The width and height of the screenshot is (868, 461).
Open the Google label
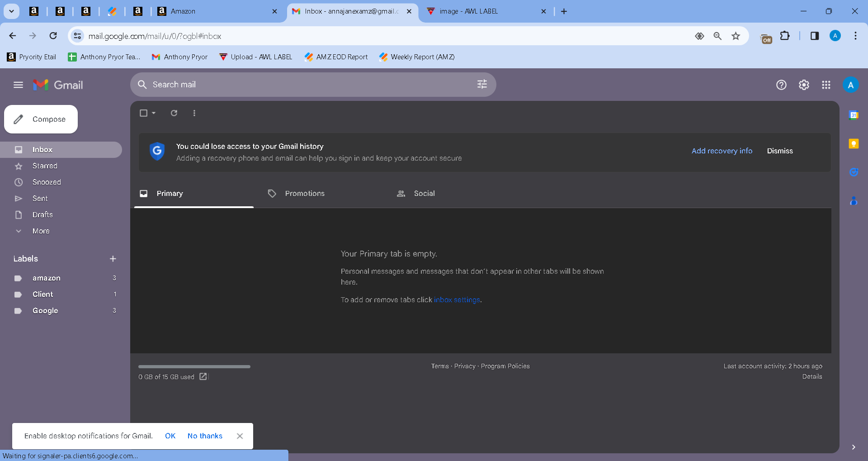pos(61,311)
